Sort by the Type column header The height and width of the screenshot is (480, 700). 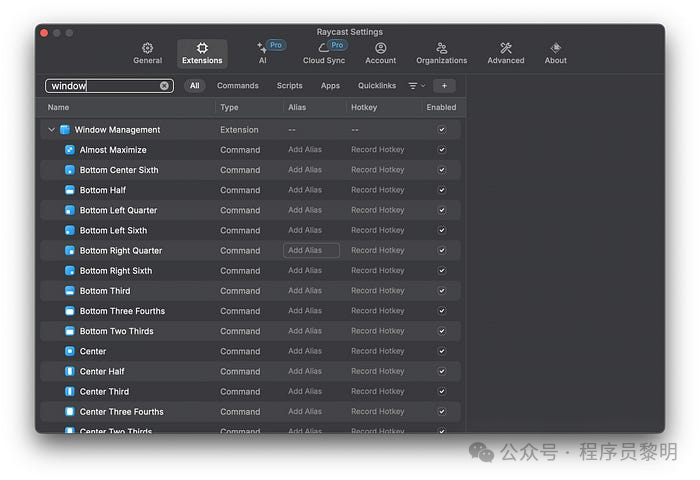[229, 107]
